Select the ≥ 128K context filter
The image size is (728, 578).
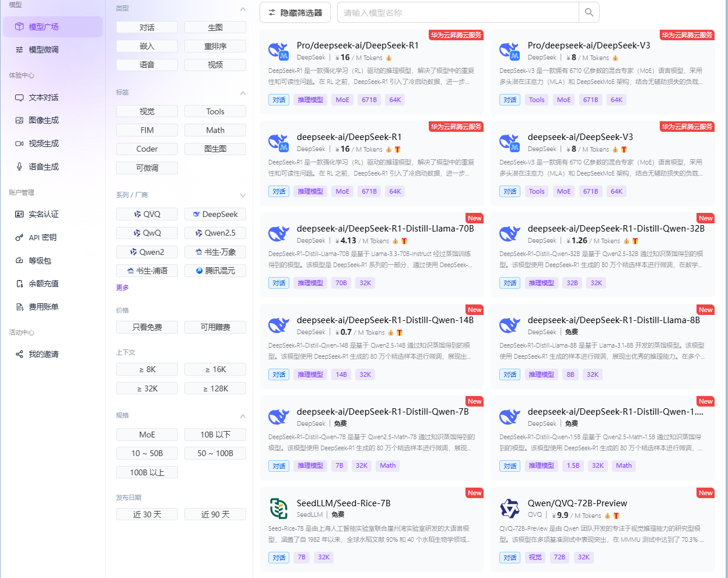pos(215,388)
